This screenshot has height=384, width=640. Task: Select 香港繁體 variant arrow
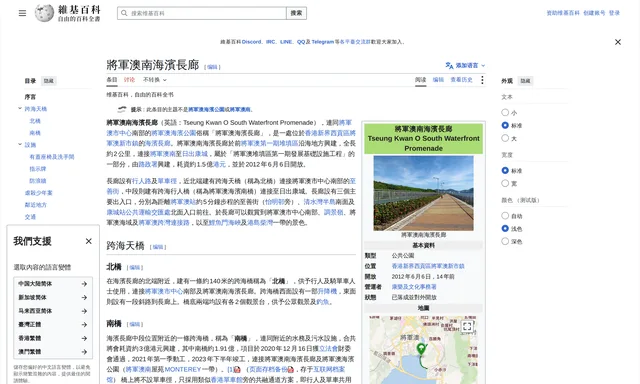tap(84, 338)
